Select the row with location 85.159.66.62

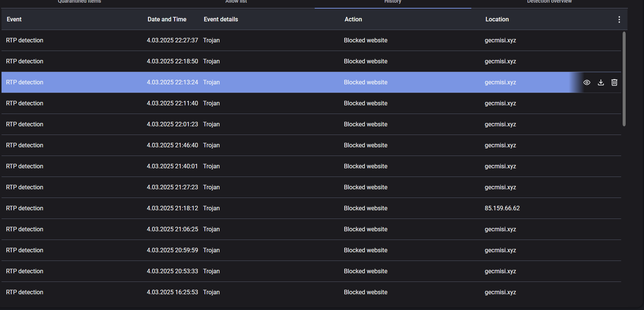click(502, 208)
